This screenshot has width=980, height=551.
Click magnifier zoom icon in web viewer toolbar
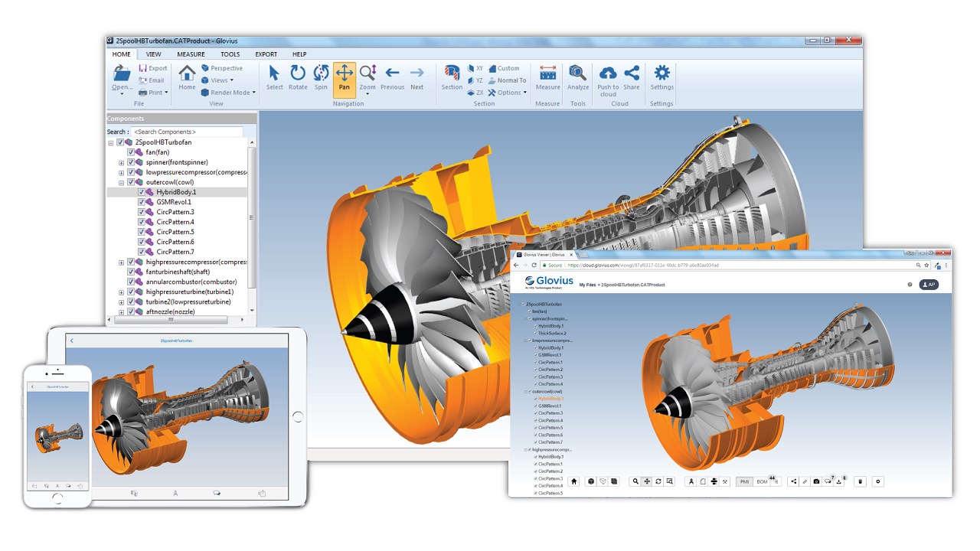(x=635, y=481)
